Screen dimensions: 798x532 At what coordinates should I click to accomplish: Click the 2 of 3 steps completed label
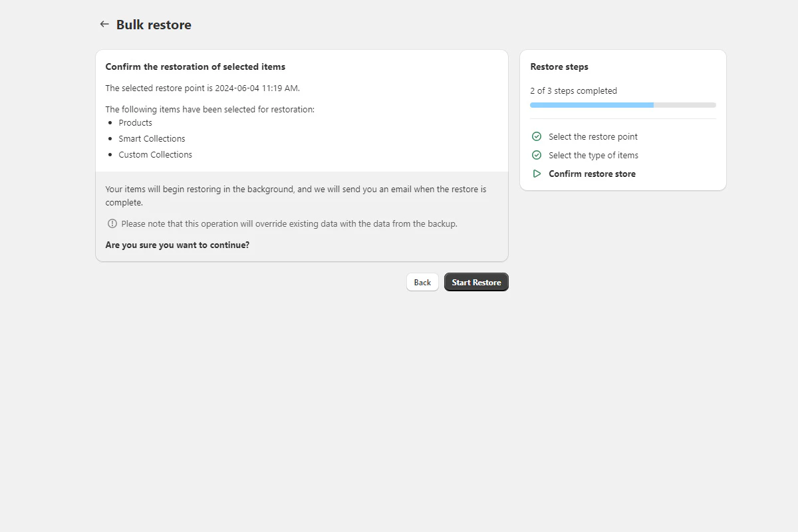coord(573,90)
